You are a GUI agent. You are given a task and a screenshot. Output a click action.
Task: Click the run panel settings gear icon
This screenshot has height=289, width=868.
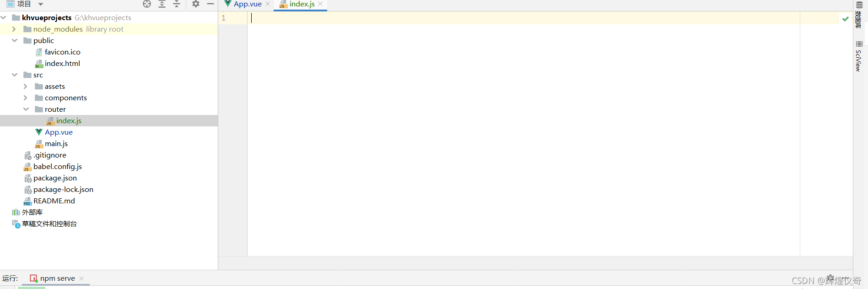(830, 278)
